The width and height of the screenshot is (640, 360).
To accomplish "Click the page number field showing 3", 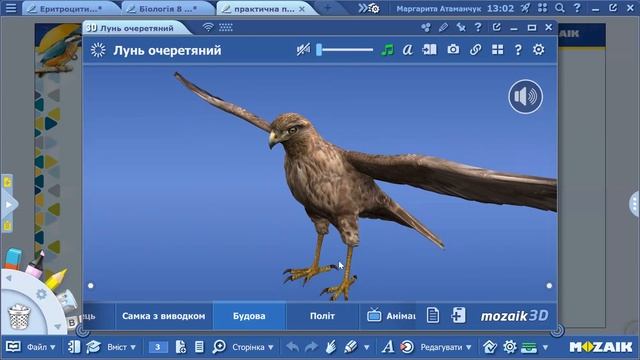I will 158,347.
